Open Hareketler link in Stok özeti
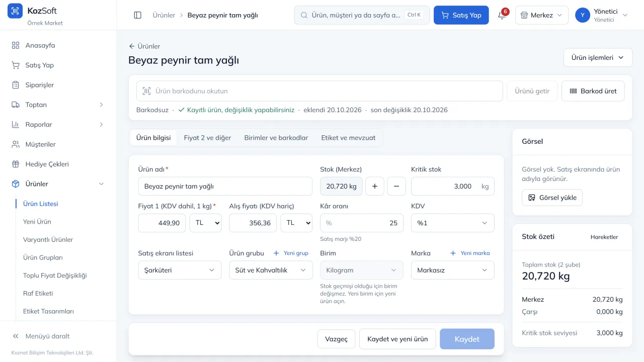 click(x=604, y=237)
